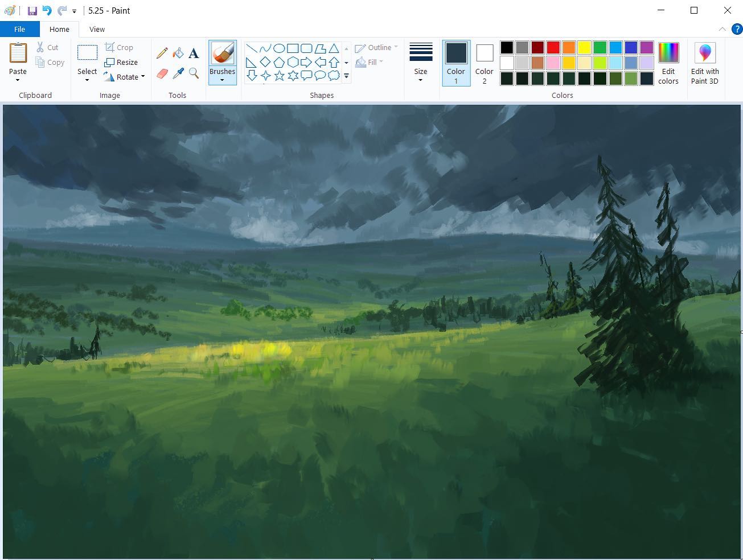Choose the Oval shape
This screenshot has width=743, height=560.
pos(279,48)
